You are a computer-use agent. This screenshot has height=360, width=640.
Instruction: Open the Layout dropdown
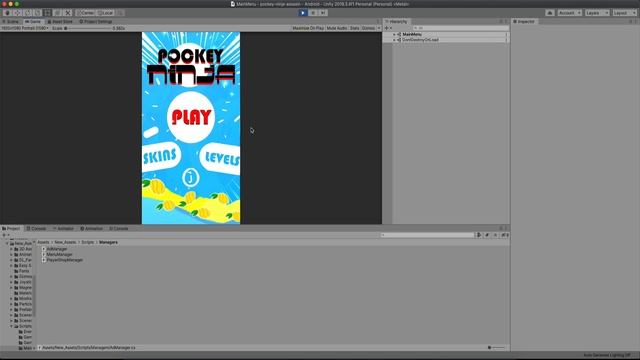coord(624,13)
